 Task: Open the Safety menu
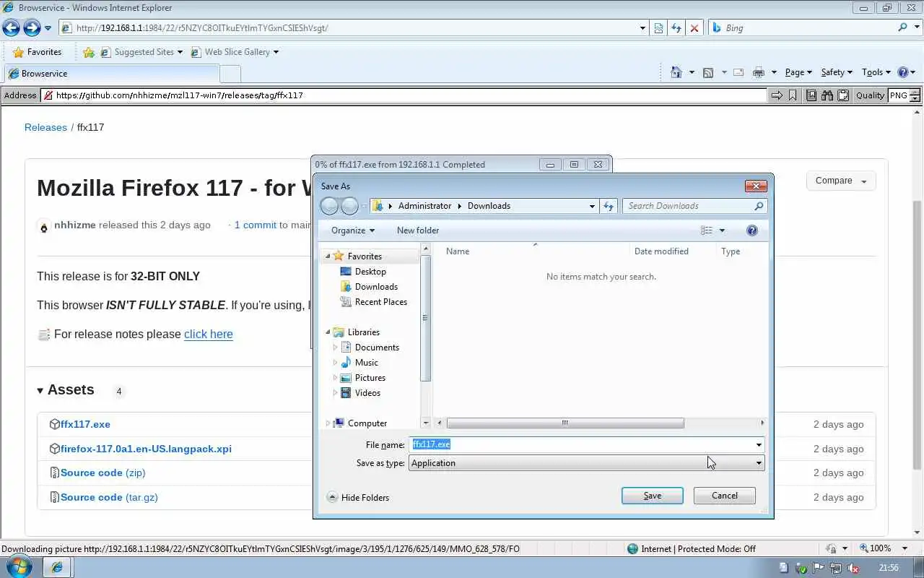(837, 72)
